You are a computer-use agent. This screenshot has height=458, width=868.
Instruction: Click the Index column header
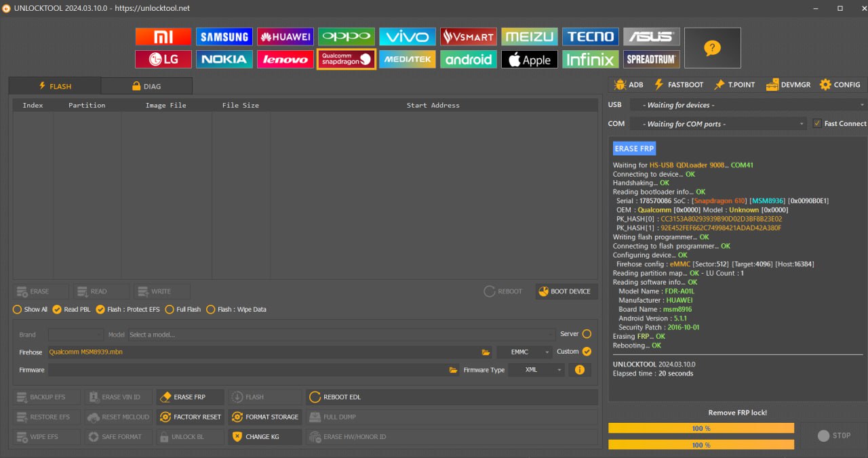point(33,105)
